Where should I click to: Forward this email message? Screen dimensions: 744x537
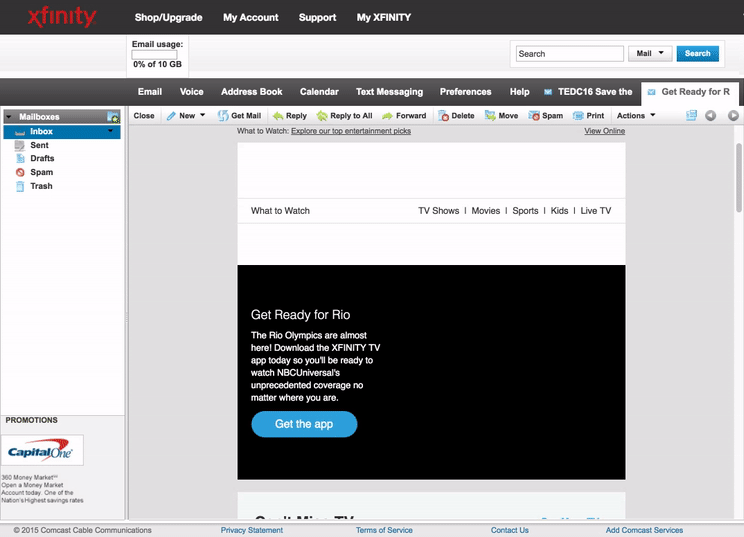point(404,116)
